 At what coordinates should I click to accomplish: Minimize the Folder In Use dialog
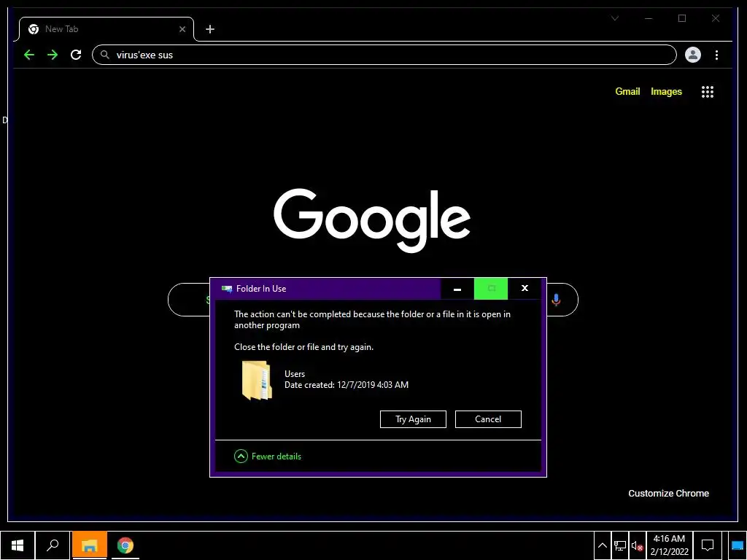pos(457,289)
